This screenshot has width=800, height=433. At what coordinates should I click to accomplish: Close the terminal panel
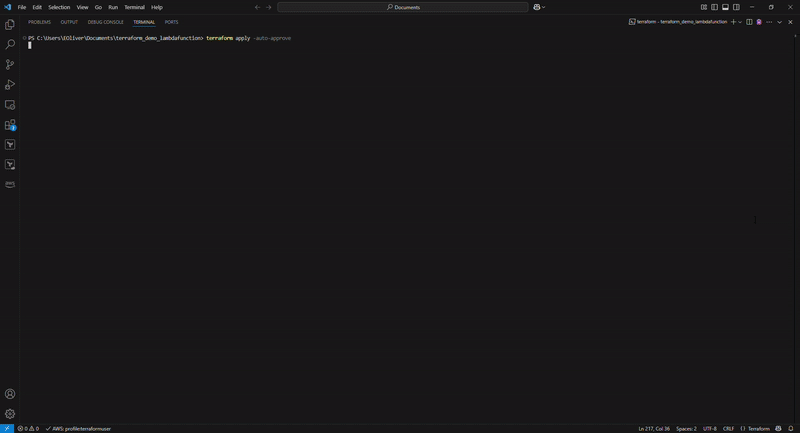(790, 22)
